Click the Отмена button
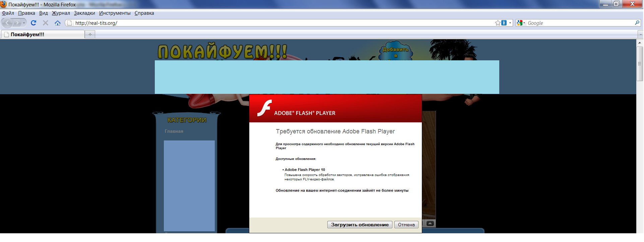The image size is (644, 242). [406, 225]
